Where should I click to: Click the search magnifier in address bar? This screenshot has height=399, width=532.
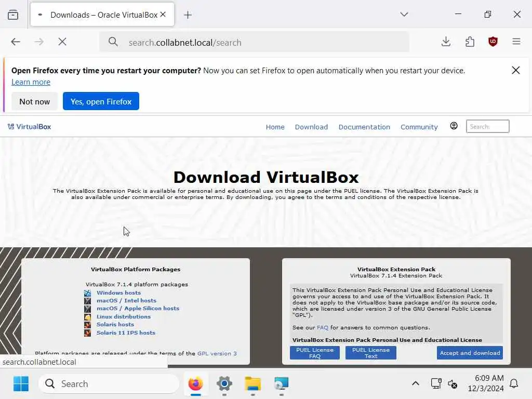point(113,42)
